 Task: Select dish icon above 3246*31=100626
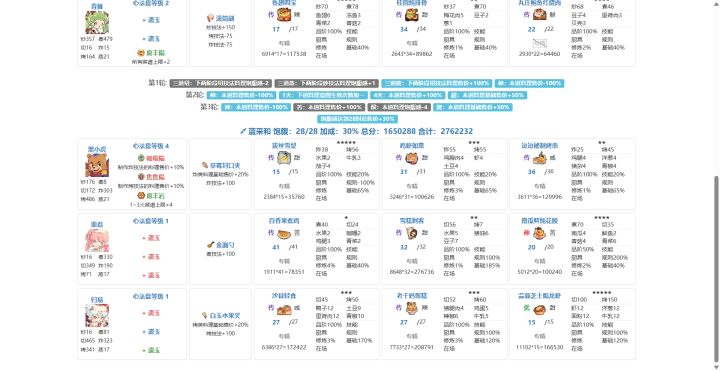411,158
